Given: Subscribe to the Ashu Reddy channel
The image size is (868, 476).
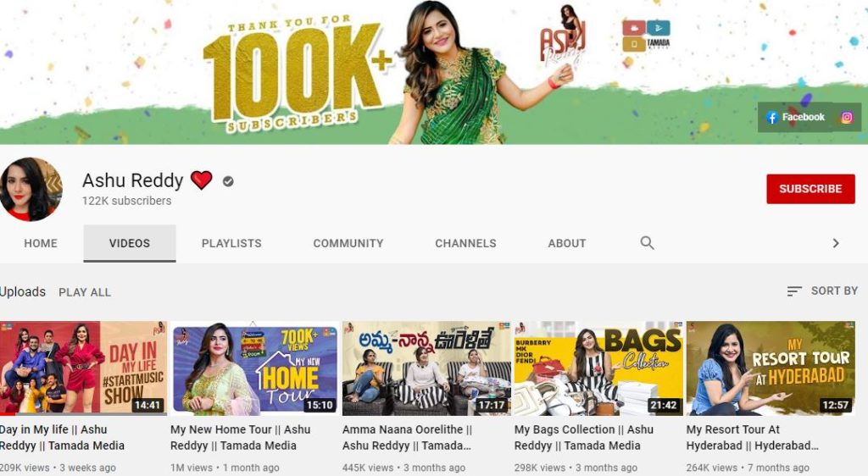Looking at the screenshot, I should (x=810, y=189).
